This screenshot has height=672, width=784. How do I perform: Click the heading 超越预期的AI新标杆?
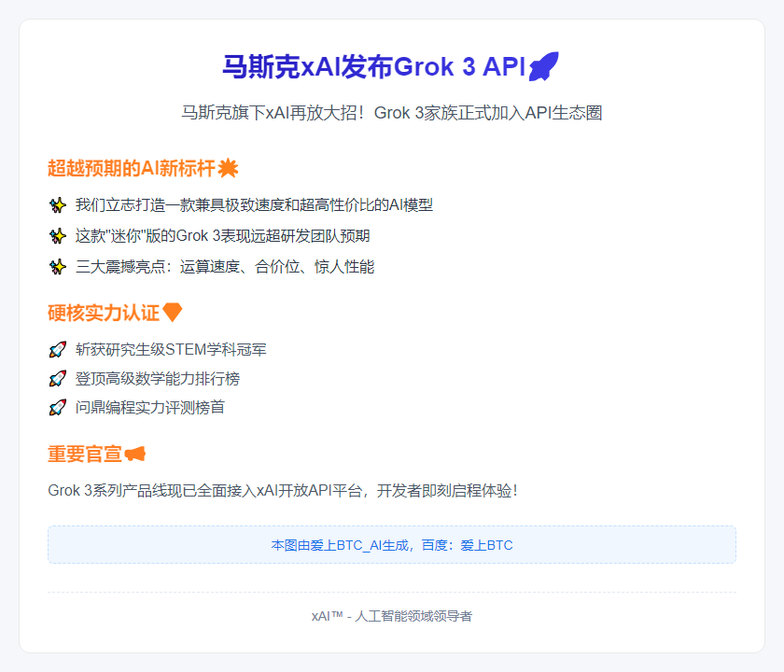[x=132, y=169]
